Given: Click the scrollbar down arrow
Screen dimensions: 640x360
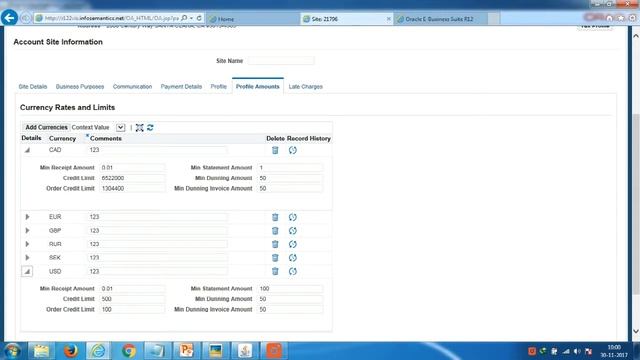Looking at the screenshot, I should point(636,331).
